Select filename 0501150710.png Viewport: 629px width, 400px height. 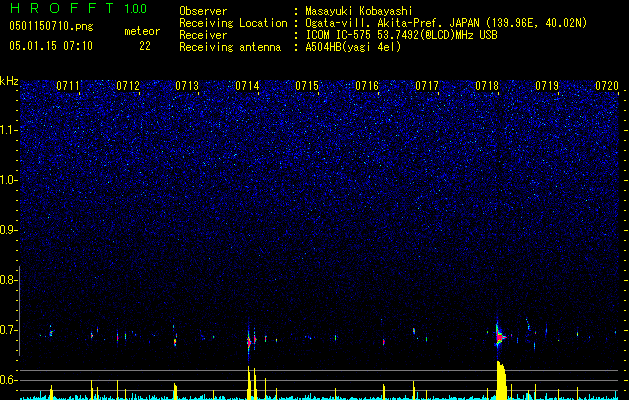pyautogui.click(x=51, y=27)
